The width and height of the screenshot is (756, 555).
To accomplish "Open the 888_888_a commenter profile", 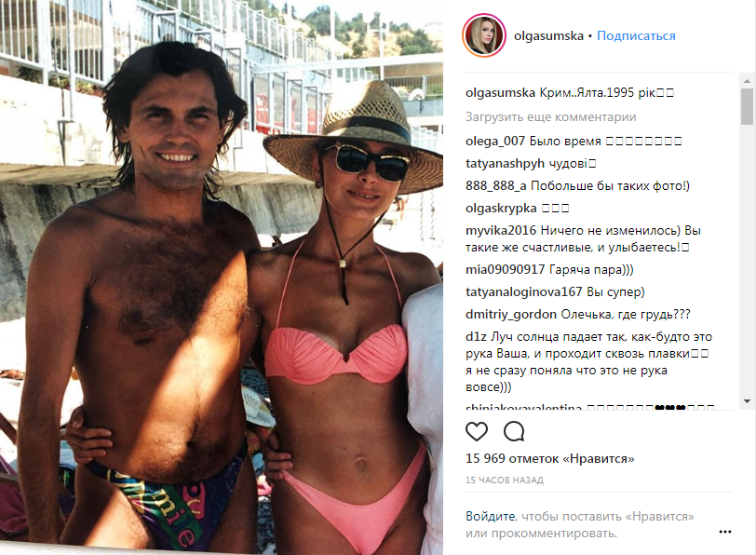I will tap(495, 185).
